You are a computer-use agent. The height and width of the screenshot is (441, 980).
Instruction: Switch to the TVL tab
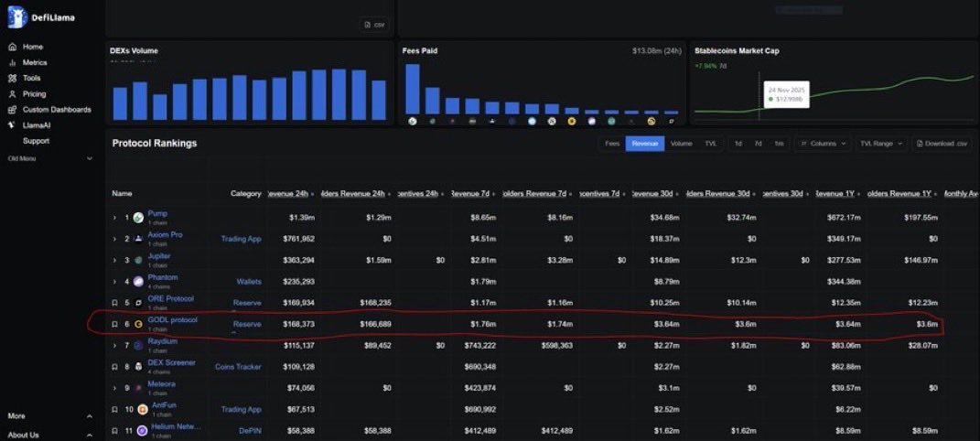pyautogui.click(x=711, y=144)
